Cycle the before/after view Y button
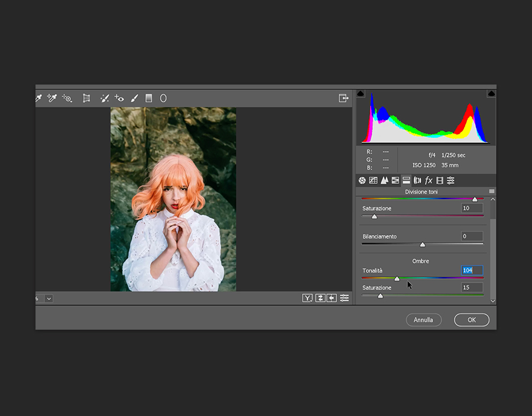532x416 pixels. coord(307,298)
